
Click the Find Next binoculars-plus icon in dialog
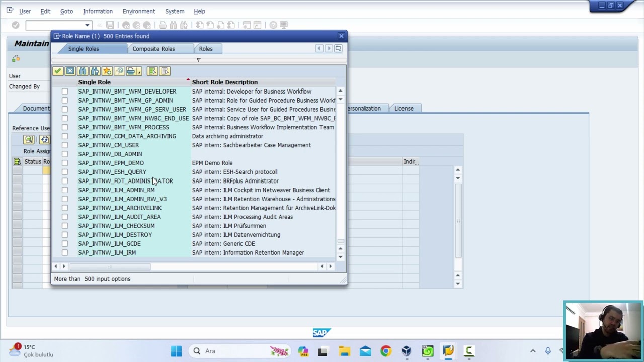(95, 71)
